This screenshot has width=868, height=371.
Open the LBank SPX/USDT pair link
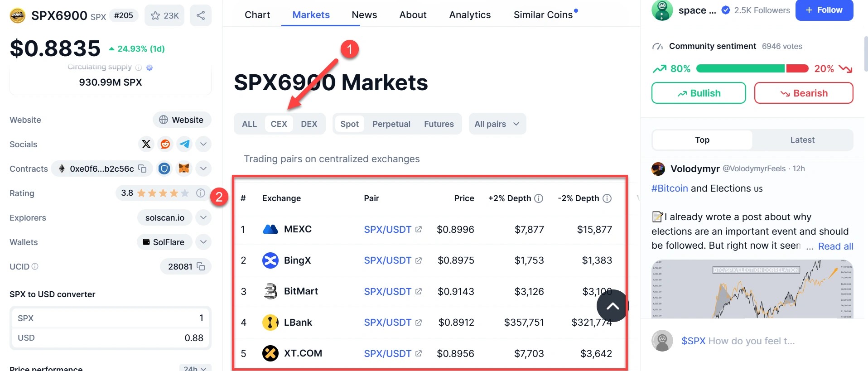tap(387, 322)
